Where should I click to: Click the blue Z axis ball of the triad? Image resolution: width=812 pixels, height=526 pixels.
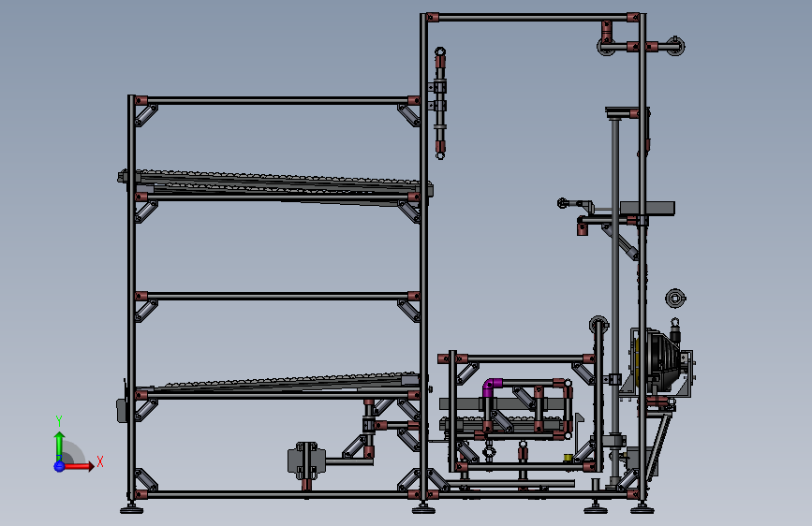click(59, 466)
